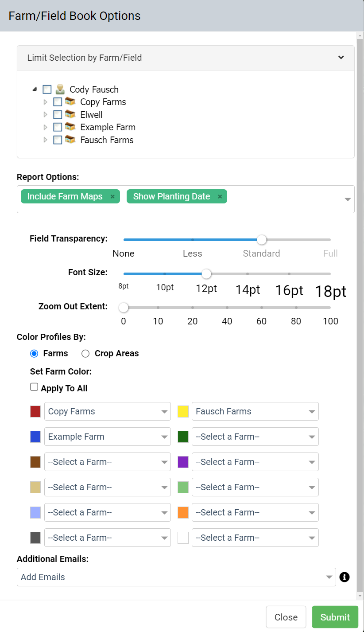Click the green Submit button
This screenshot has width=364, height=632.
point(335,617)
